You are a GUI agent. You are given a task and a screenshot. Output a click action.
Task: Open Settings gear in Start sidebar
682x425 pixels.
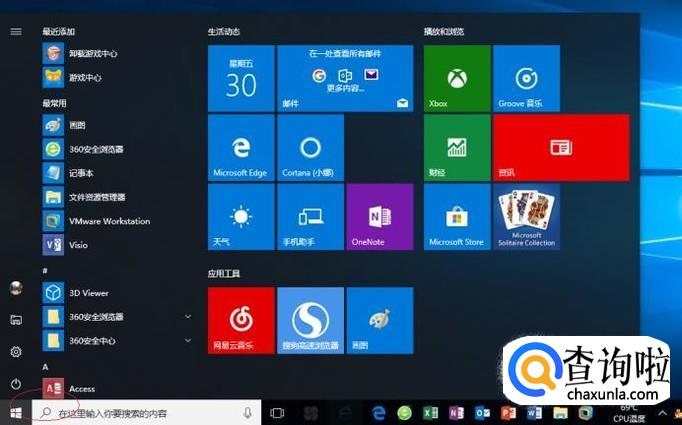click(x=16, y=352)
